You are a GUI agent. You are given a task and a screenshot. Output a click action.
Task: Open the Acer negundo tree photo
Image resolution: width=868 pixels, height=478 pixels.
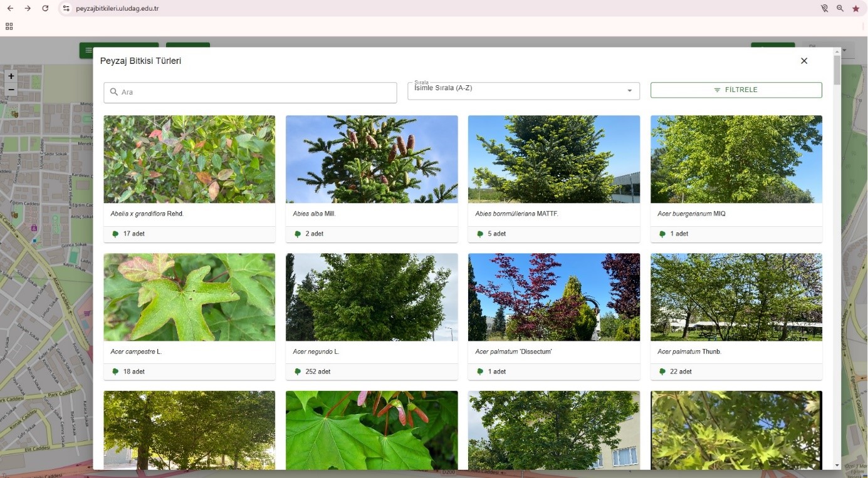coord(372,297)
